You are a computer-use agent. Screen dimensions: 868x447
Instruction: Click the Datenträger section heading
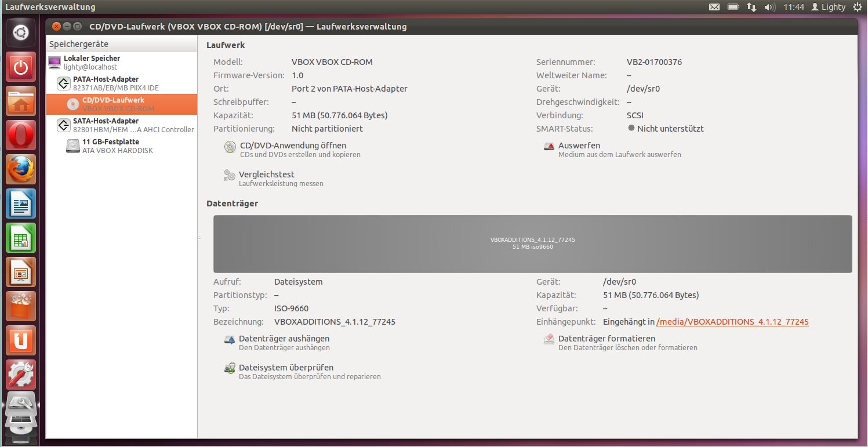[x=232, y=203]
